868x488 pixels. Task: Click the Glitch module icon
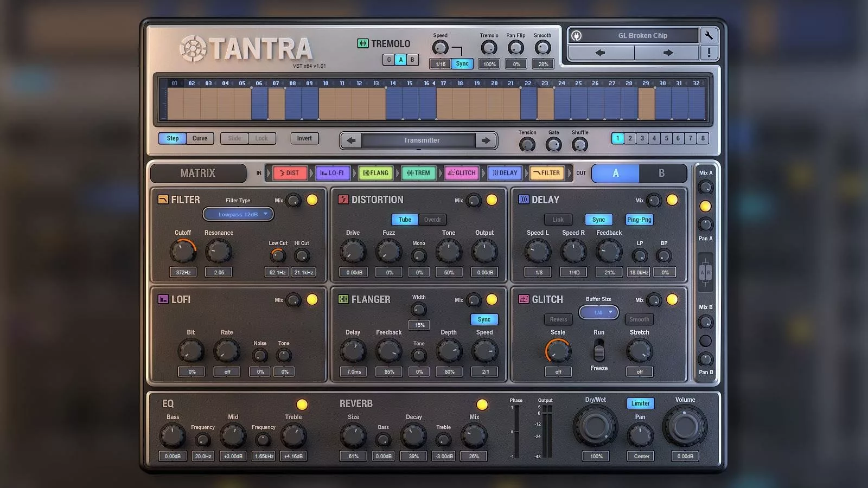pos(524,299)
